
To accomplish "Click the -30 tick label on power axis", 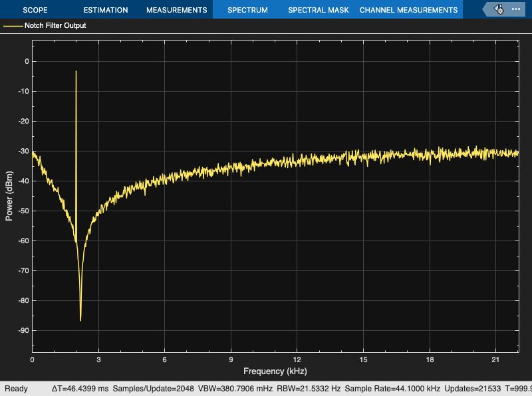I will point(24,151).
